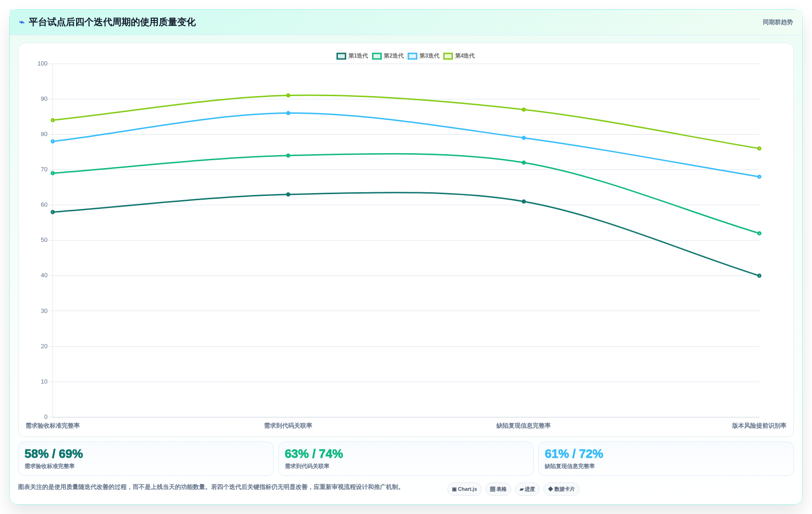The width and height of the screenshot is (812, 514).
Task: Click the 第4迭代 point at 版本风险提前识别率
Action: (759, 149)
